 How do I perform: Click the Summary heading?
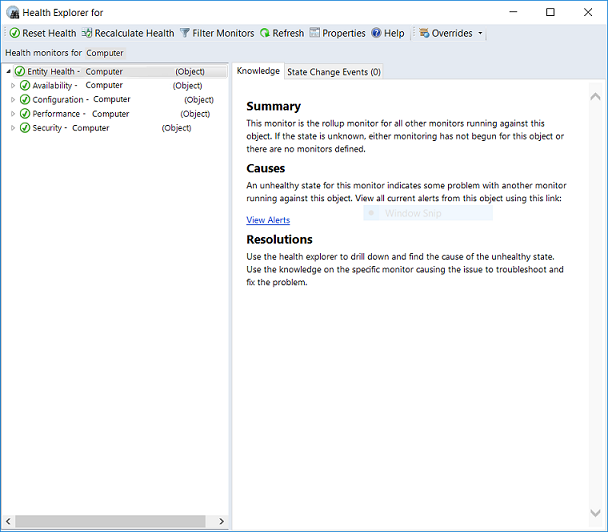click(273, 106)
